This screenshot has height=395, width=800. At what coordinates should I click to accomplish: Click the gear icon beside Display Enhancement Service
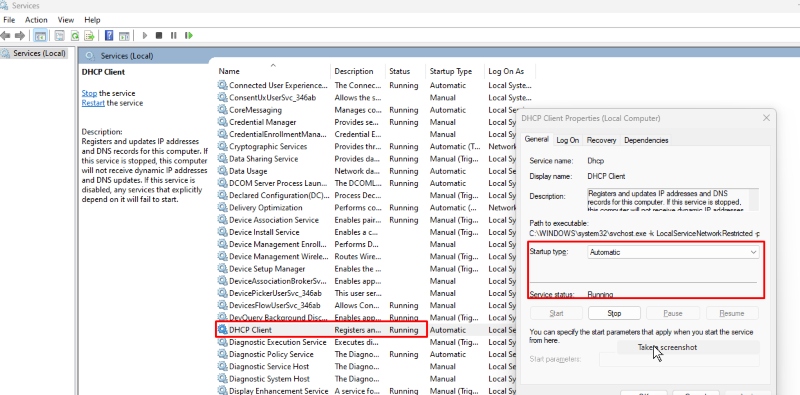222,391
